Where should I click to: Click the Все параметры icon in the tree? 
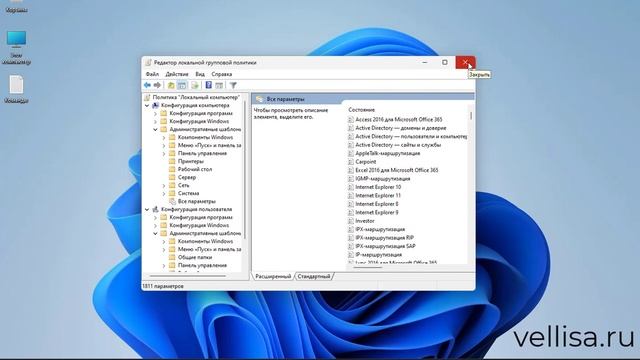[x=172, y=201]
